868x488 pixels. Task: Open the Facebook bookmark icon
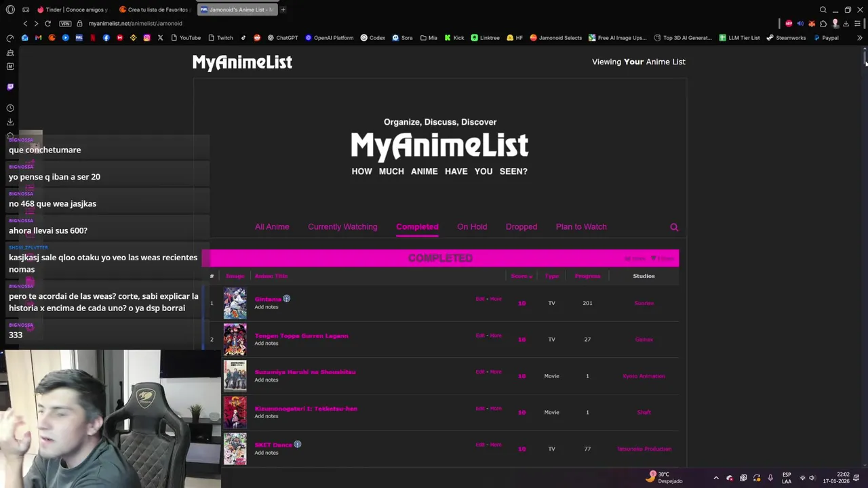click(106, 38)
